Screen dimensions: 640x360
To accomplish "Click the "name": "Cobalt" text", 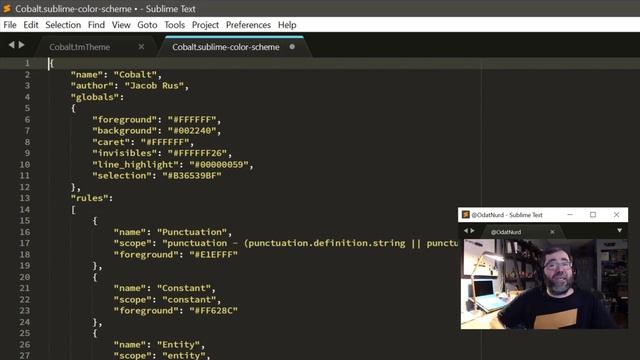I will point(114,75).
